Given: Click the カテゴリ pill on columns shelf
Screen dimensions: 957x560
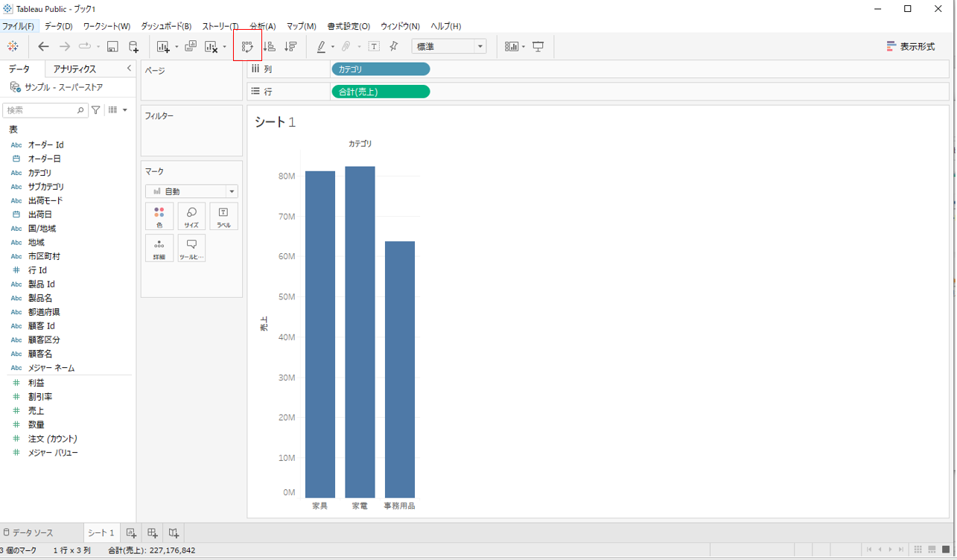Looking at the screenshot, I should 381,69.
